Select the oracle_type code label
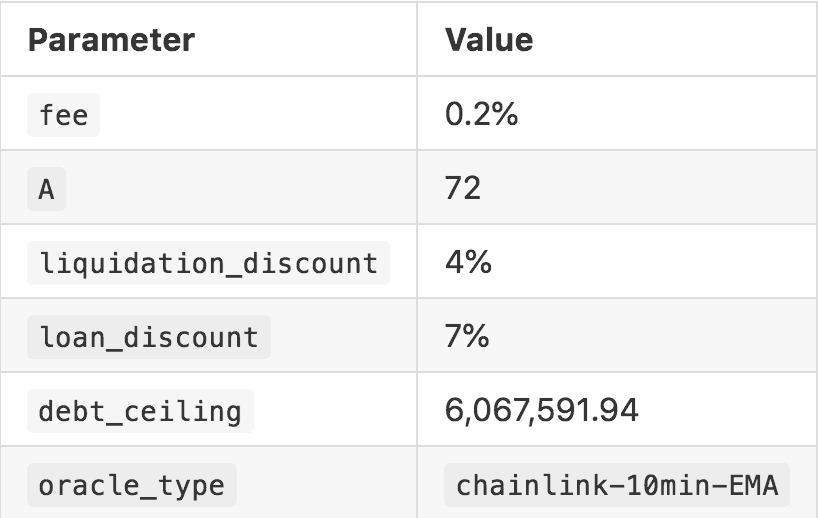Screen dimensions: 818x518 131,486
